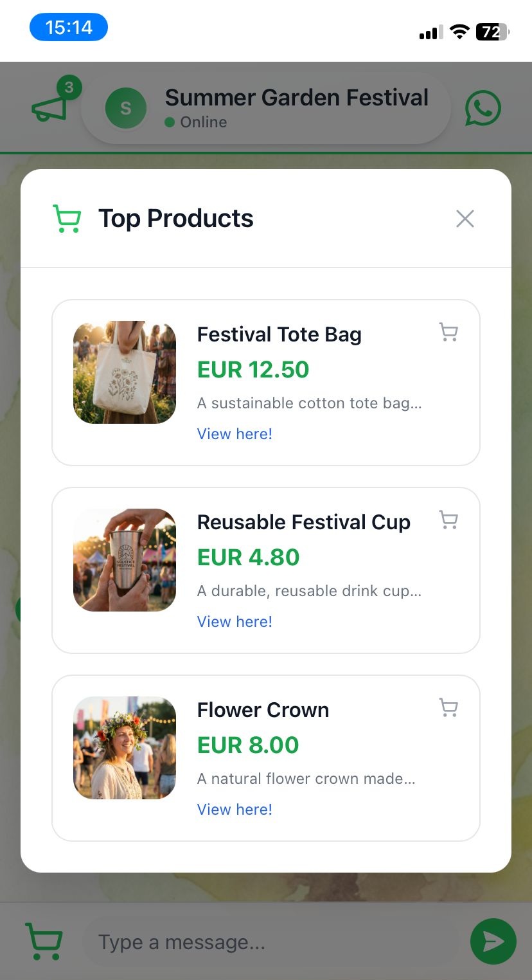Image resolution: width=532 pixels, height=980 pixels.
Task: Tap the Reusable Festival Cup photo
Action: pyautogui.click(x=125, y=560)
